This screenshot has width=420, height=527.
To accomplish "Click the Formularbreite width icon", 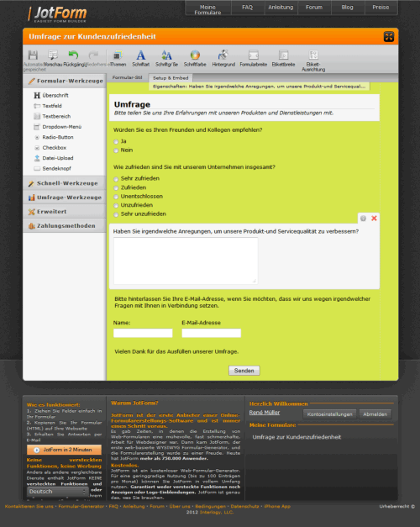I will coord(254,55).
